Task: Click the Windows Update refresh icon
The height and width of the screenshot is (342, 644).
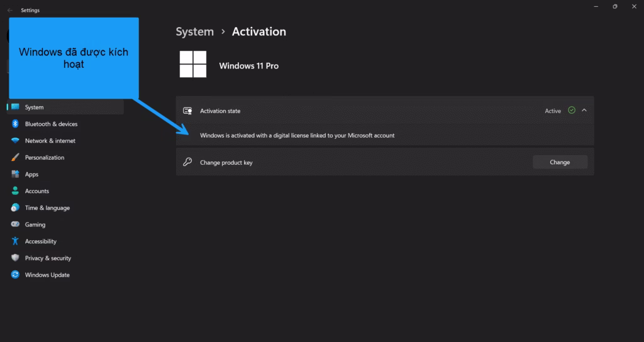Action: (x=15, y=275)
